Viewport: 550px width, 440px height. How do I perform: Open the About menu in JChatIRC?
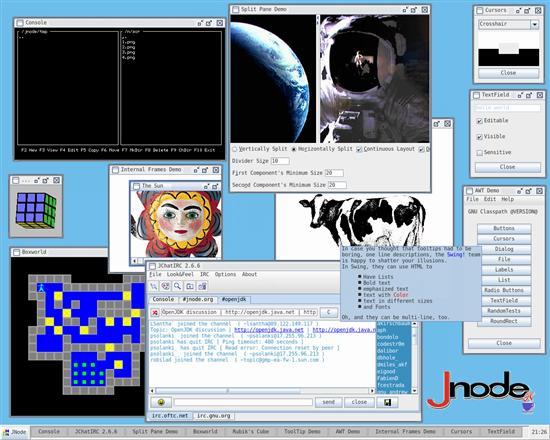click(249, 274)
